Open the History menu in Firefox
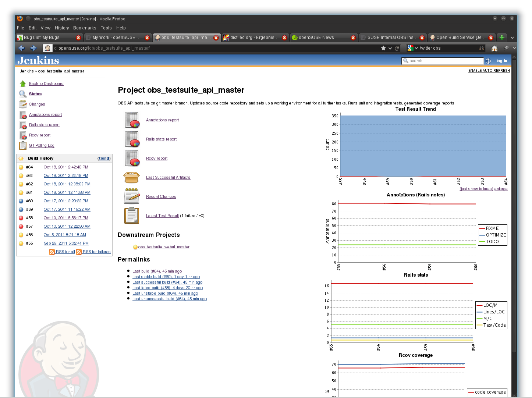 [62, 28]
